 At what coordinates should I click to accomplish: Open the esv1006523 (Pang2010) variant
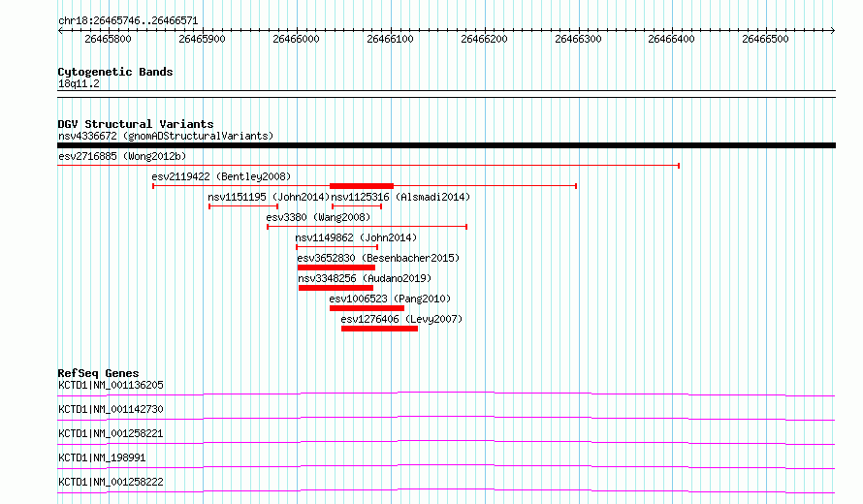[390, 299]
